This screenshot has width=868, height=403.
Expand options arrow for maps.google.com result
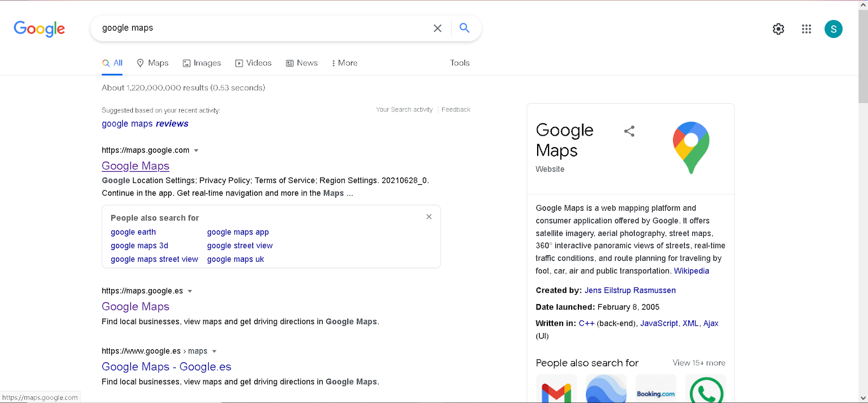point(196,150)
